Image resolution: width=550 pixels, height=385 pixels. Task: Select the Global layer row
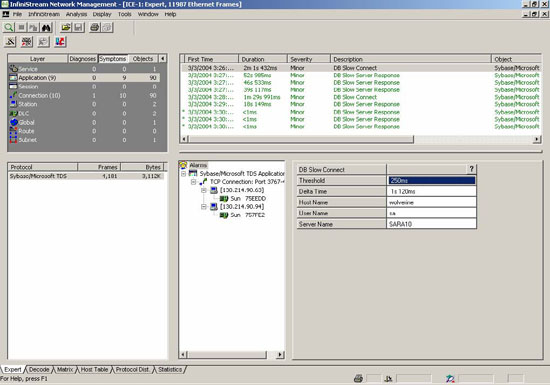(x=84, y=122)
